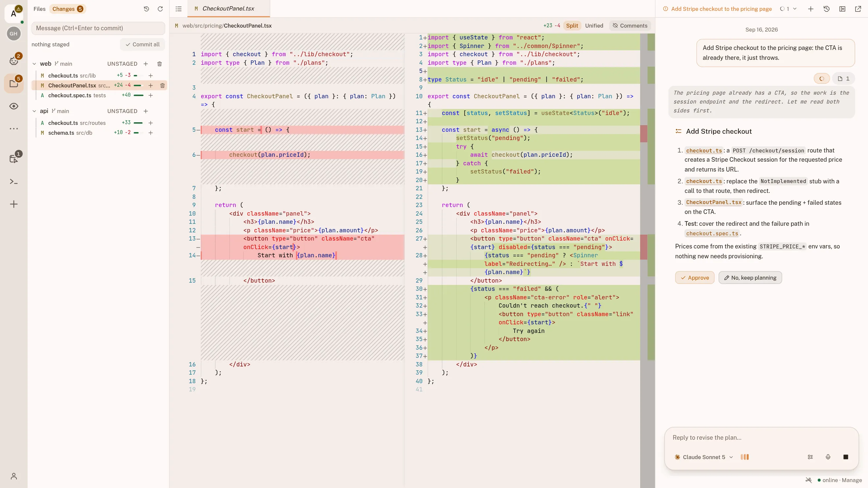Open the user profile icon at bottom left
The width and height of the screenshot is (868, 488).
14,476
